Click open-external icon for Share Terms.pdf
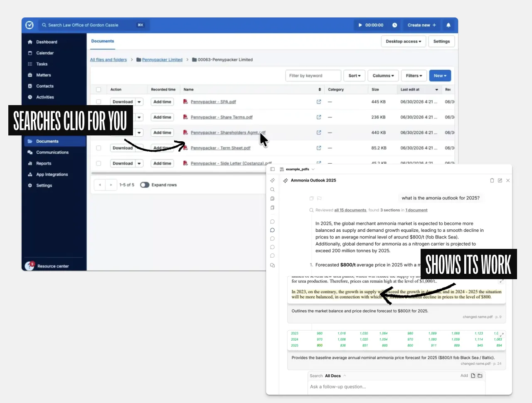The height and width of the screenshot is (403, 532). click(x=319, y=117)
